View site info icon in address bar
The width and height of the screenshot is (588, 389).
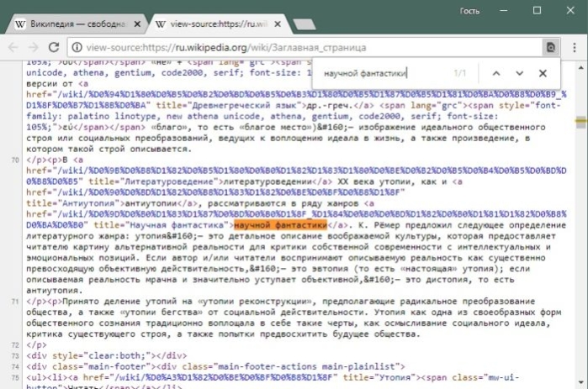click(x=77, y=47)
